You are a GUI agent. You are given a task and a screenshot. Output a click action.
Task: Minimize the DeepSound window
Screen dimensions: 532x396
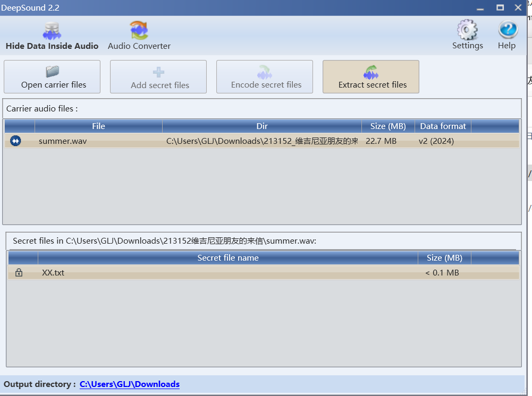click(x=480, y=8)
